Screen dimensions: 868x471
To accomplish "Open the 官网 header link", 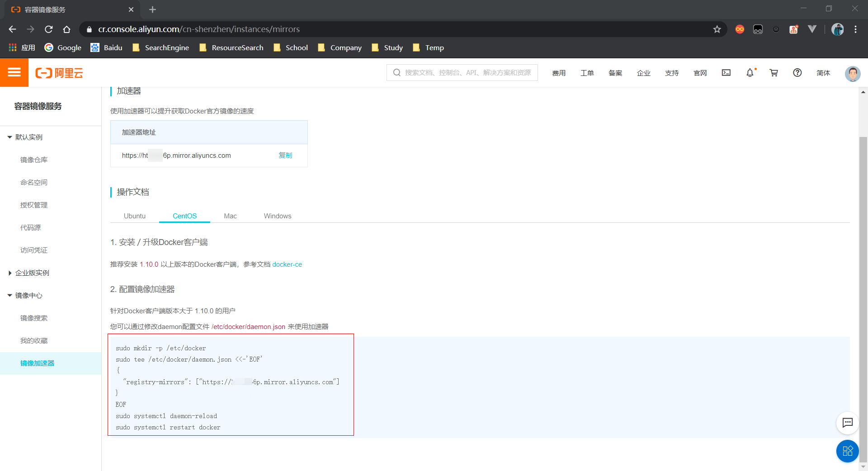I will pos(700,73).
